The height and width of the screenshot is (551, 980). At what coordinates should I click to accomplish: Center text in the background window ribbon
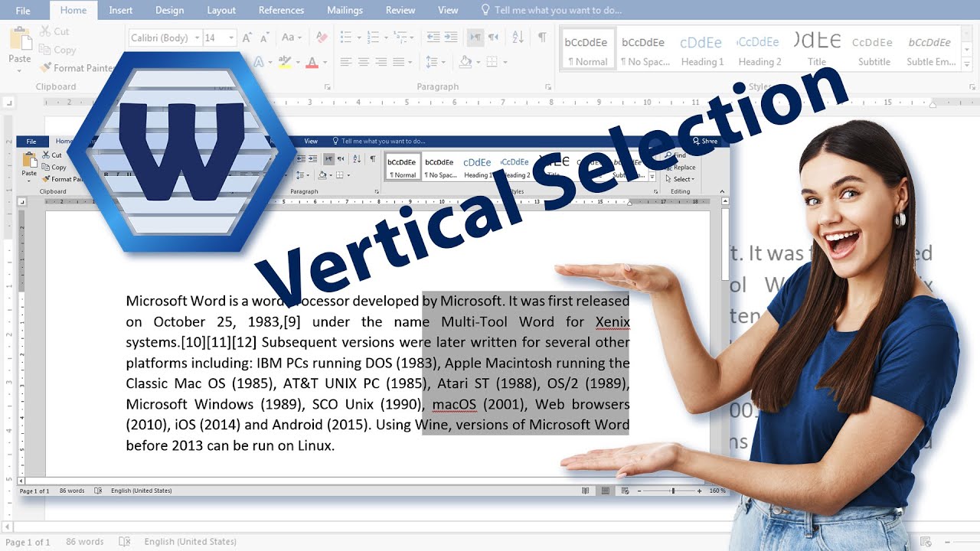(x=364, y=62)
